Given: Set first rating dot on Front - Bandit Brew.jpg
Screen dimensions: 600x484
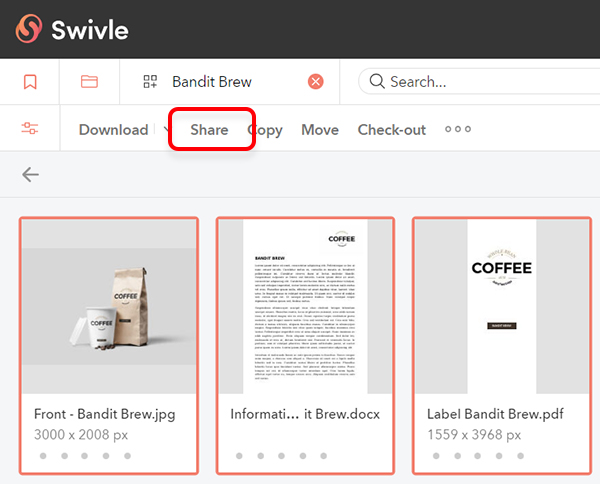Looking at the screenshot, I should click(x=43, y=456).
